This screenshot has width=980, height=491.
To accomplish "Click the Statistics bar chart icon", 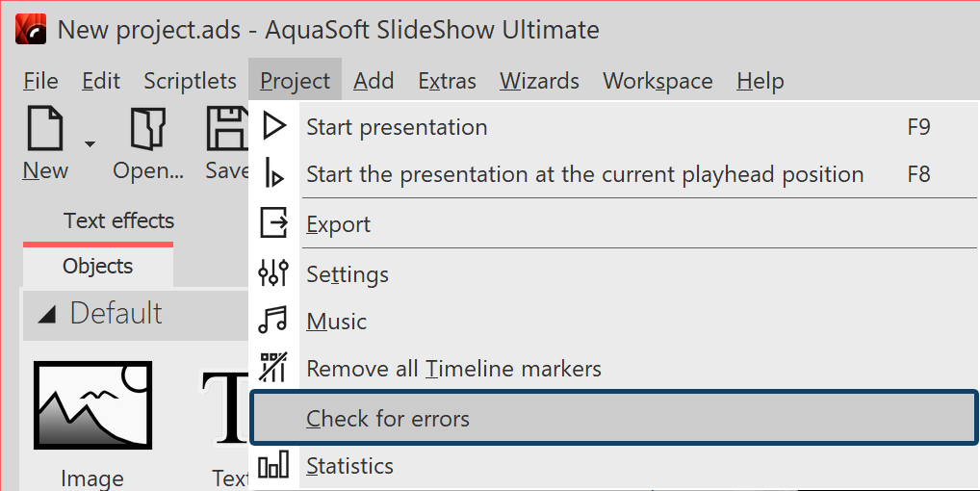I will point(274,466).
